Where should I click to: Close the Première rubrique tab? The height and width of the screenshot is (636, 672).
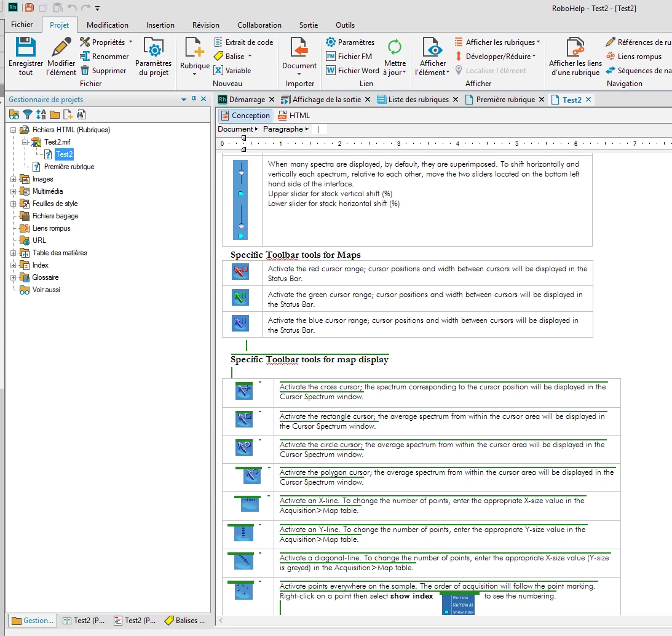pyautogui.click(x=542, y=100)
